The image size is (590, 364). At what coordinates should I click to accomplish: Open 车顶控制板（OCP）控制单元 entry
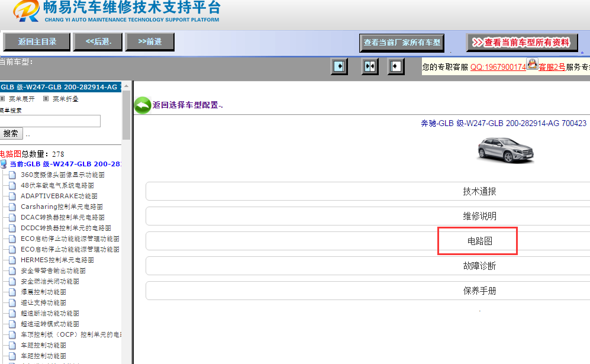click(x=71, y=334)
